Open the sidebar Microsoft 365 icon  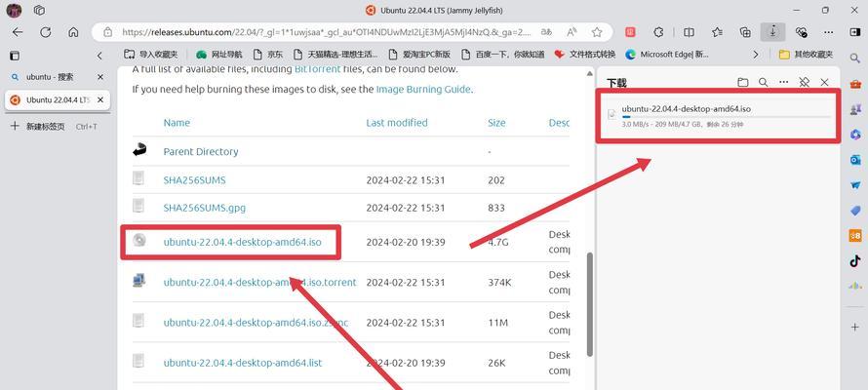(x=855, y=134)
